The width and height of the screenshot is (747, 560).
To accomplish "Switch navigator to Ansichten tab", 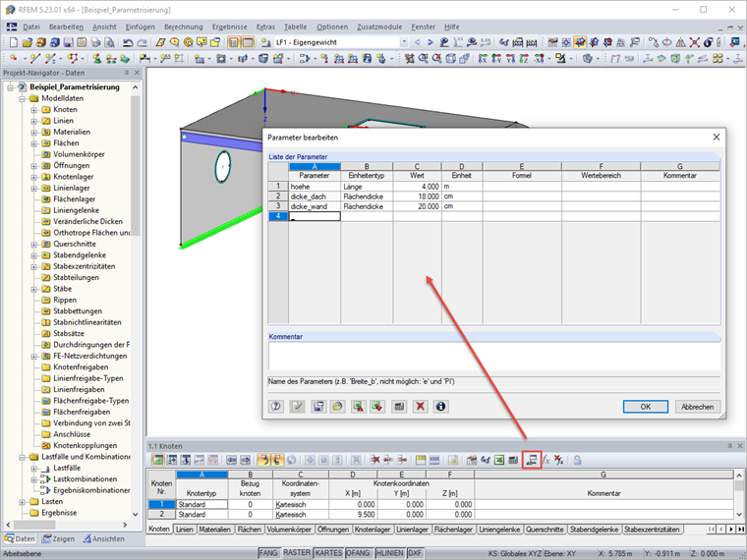I will 104,538.
